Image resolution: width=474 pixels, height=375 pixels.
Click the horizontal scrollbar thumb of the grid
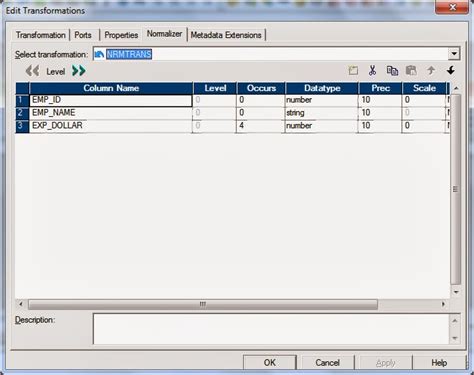pyautogui.click(x=203, y=304)
